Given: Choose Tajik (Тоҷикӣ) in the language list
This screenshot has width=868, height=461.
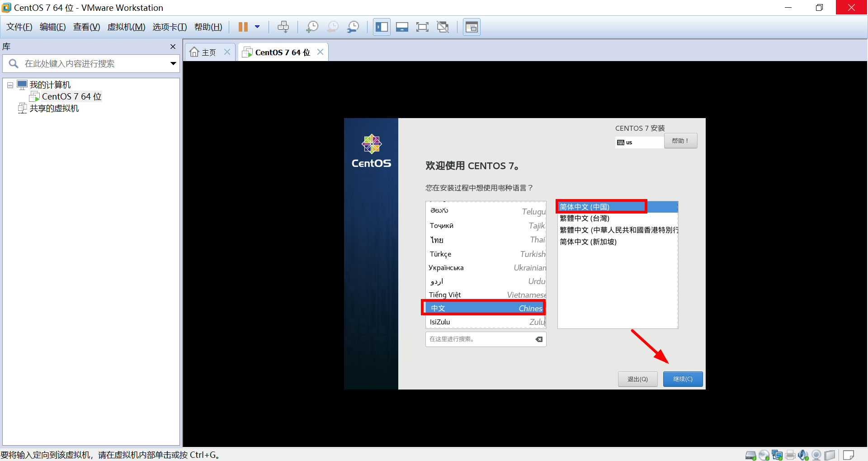Looking at the screenshot, I should click(486, 225).
